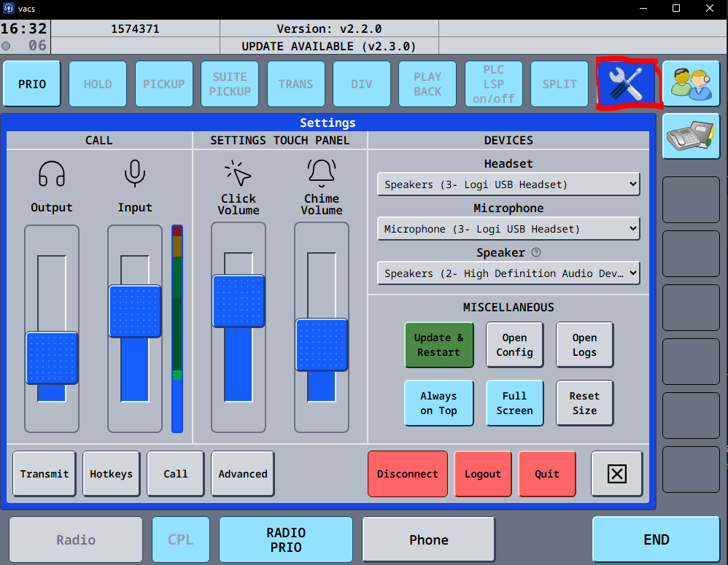Click the DEVICES section header

[x=508, y=140]
